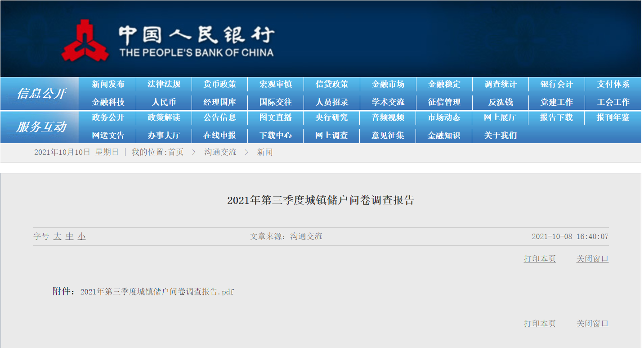The image size is (644, 348).
Task: Select 报刊年鉴 menu item
Action: point(613,118)
